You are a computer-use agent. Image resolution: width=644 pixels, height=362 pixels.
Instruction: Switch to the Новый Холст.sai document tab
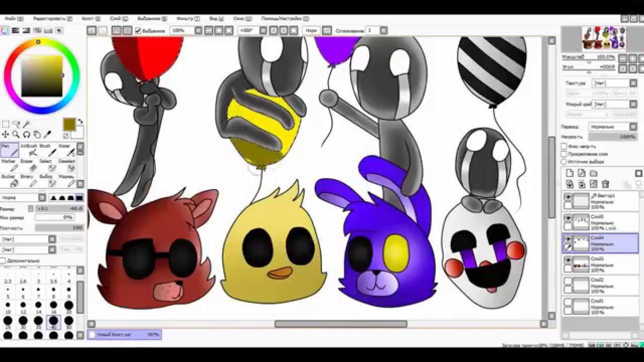pyautogui.click(x=124, y=334)
